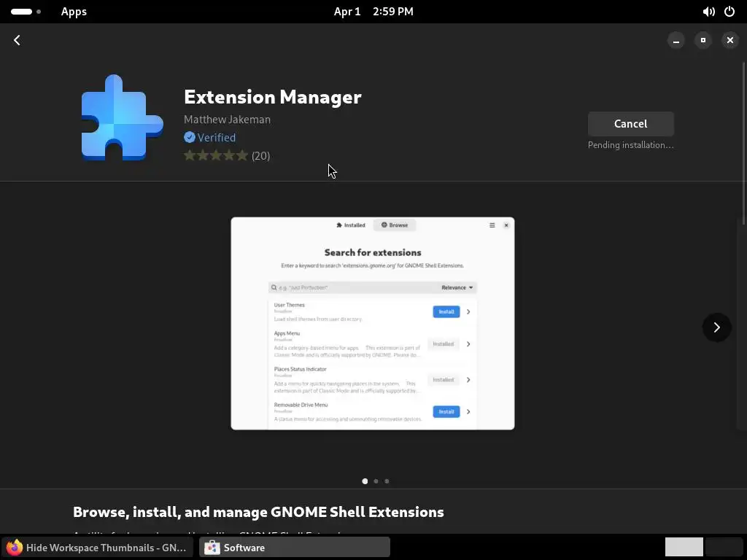
Task: Open the Extension Manager screenshot preview
Action: tap(373, 323)
